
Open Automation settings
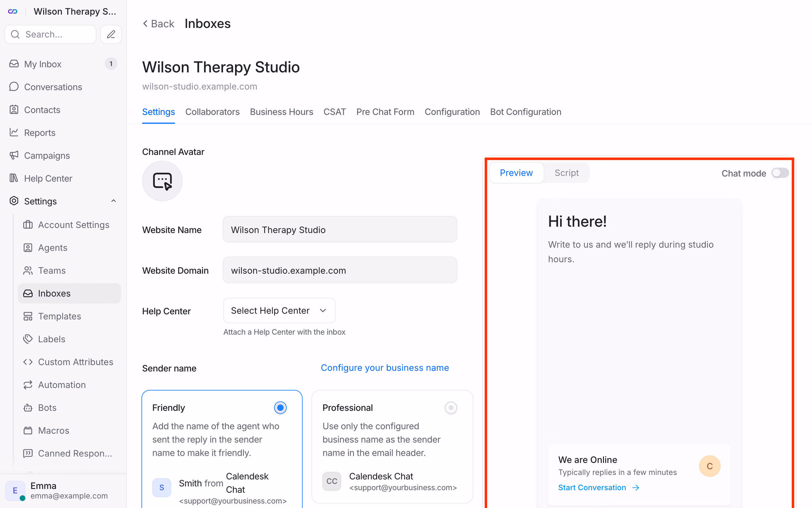(69, 384)
